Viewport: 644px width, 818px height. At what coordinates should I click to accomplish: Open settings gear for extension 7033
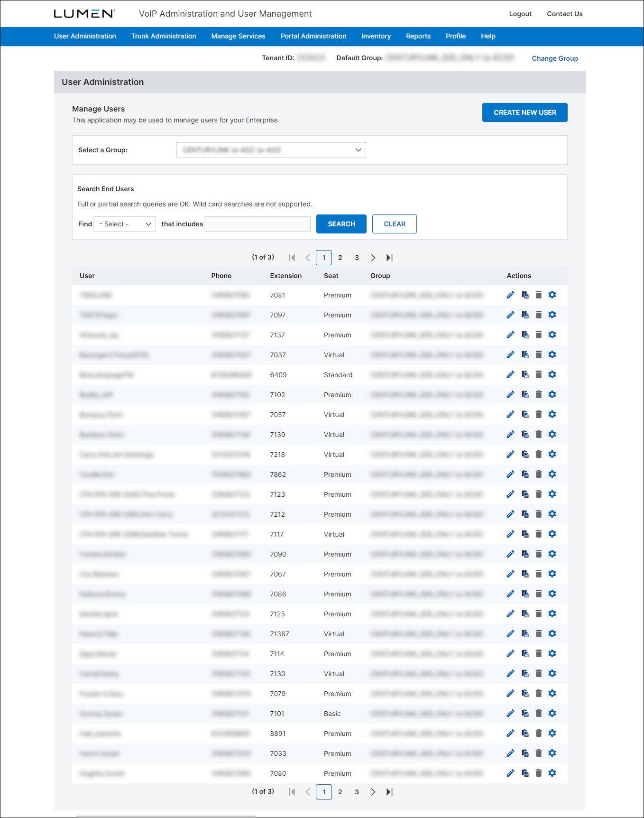(x=552, y=753)
